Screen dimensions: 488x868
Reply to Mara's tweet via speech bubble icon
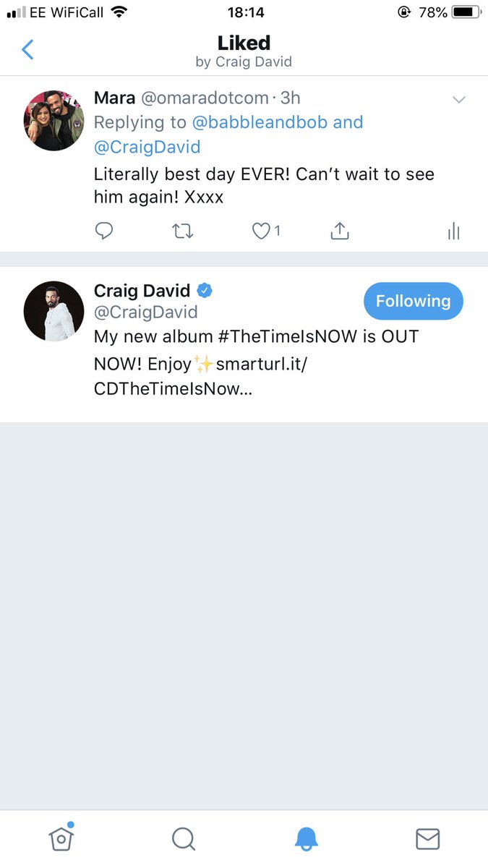pos(105,231)
